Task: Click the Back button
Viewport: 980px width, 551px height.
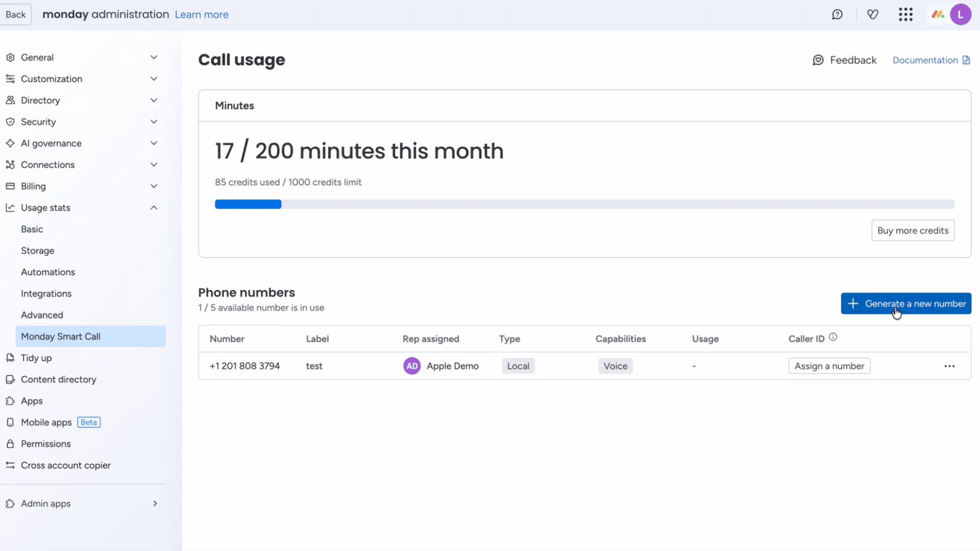Action: point(15,14)
